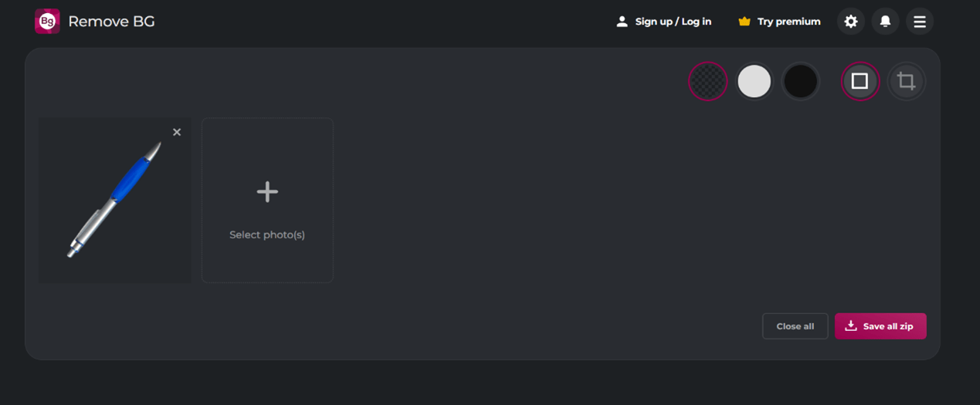
Task: Open the blue pen image thumbnail
Action: [114, 201]
